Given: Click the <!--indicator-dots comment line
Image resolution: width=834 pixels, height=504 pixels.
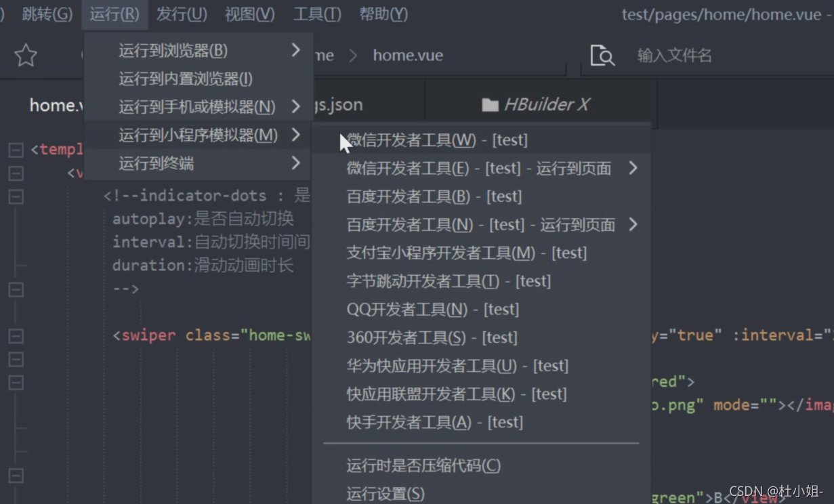Looking at the screenshot, I should [207, 196].
